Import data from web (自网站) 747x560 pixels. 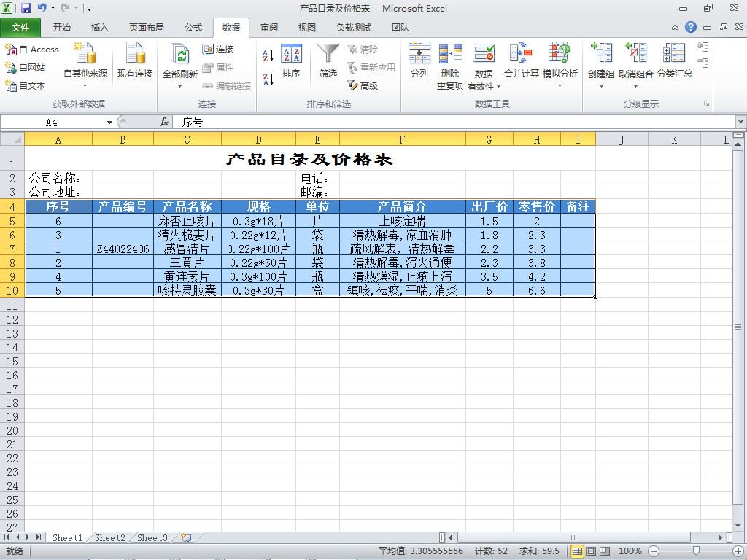(x=26, y=68)
